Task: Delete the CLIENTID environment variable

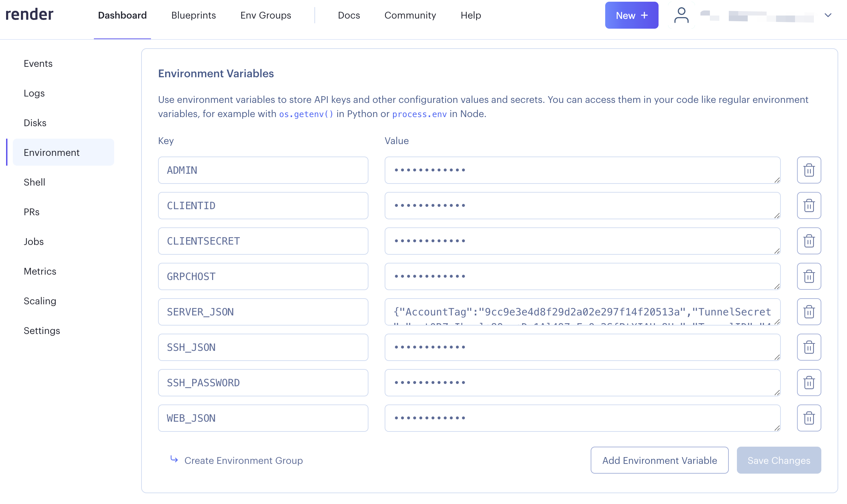Action: [x=809, y=205]
